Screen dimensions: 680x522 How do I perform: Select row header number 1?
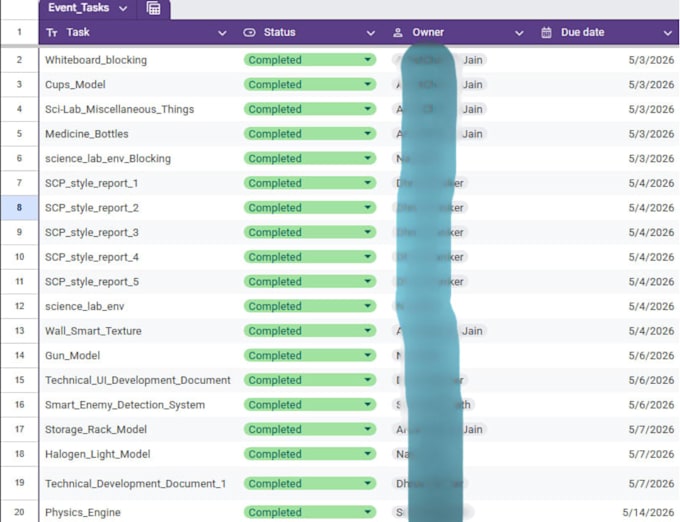(x=19, y=32)
